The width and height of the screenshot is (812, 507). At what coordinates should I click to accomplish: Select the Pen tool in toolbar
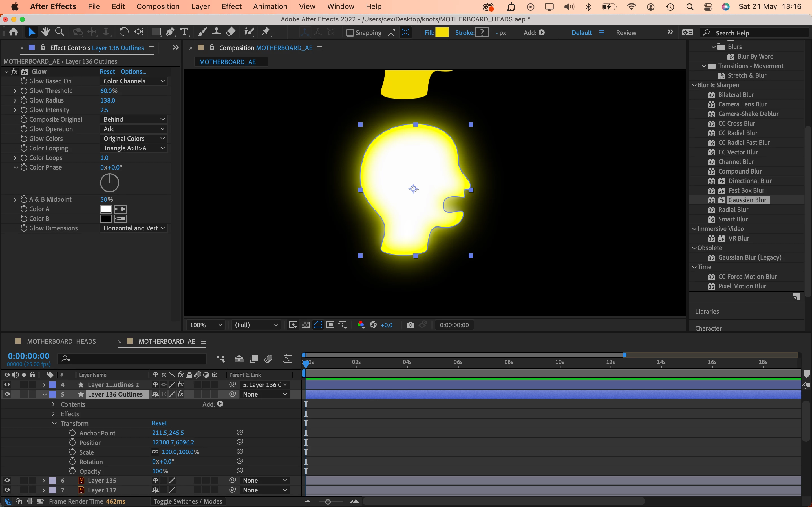point(170,32)
